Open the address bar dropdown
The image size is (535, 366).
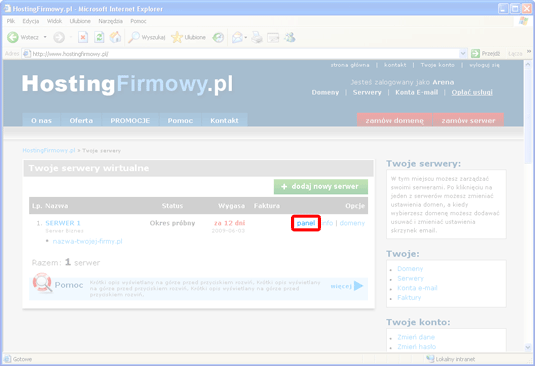(463, 54)
